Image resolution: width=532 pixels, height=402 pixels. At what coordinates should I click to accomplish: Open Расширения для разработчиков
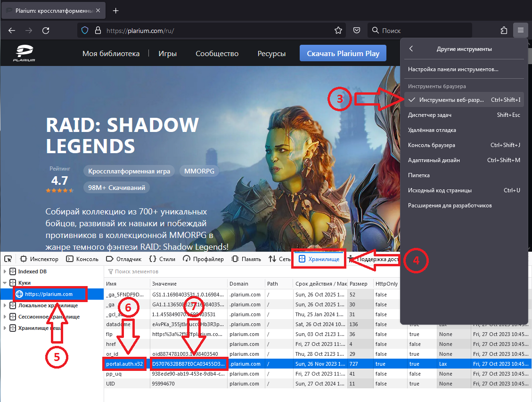pyautogui.click(x=464, y=205)
